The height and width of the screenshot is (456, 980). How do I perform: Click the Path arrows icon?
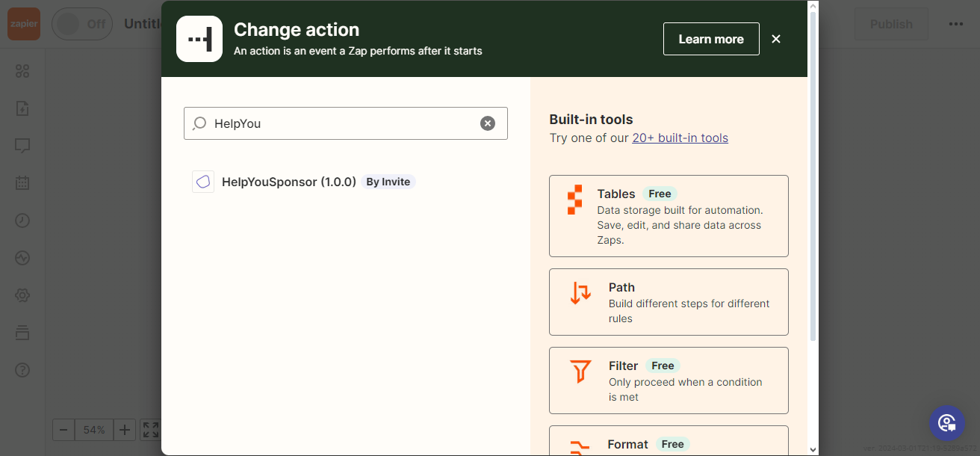coord(580,293)
